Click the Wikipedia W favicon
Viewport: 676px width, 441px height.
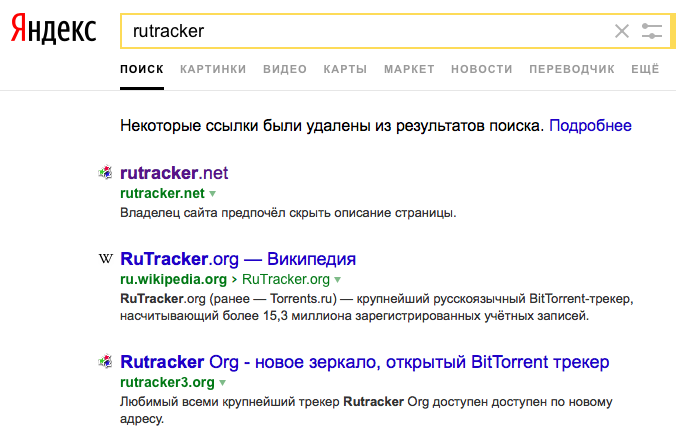[x=105, y=259]
